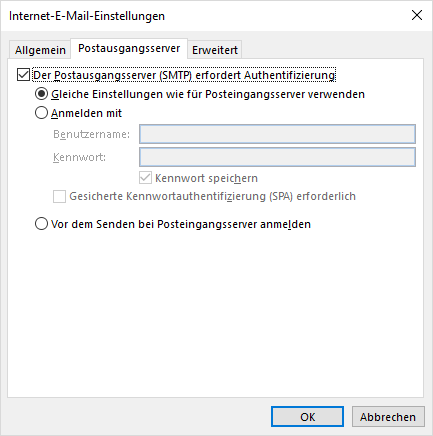The height and width of the screenshot is (436, 433).
Task: Select the Postausgangsserver tab
Action: point(129,49)
